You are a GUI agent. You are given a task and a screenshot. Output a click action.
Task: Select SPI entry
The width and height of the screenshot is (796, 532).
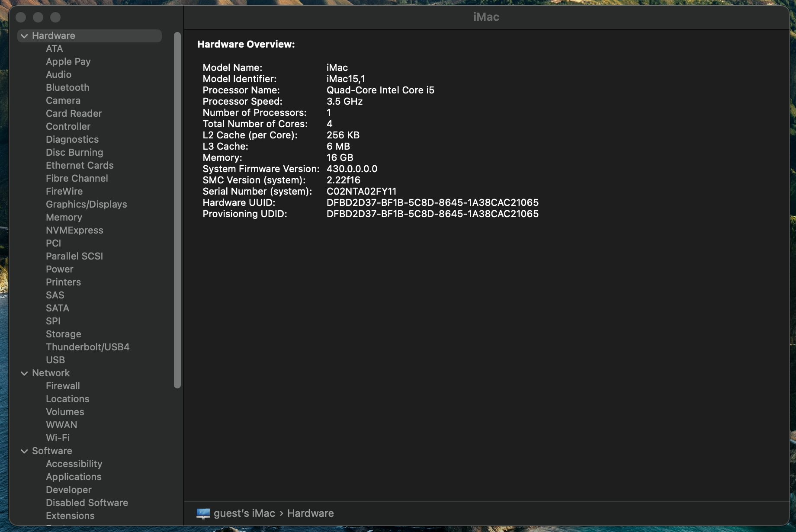click(x=53, y=321)
